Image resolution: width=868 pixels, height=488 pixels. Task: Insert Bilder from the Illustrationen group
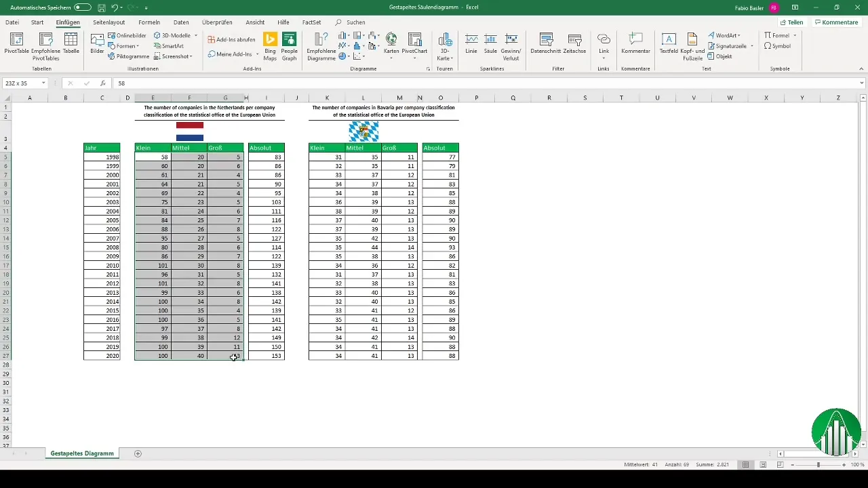(97, 43)
